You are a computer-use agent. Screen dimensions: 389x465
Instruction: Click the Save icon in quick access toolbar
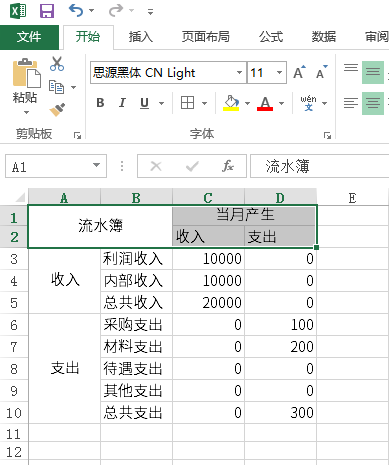(47, 11)
